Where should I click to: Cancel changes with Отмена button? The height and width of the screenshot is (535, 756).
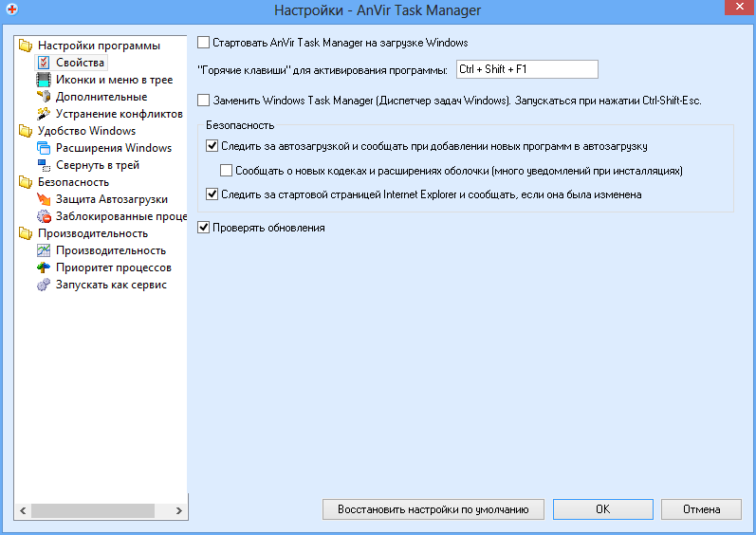pos(701,509)
